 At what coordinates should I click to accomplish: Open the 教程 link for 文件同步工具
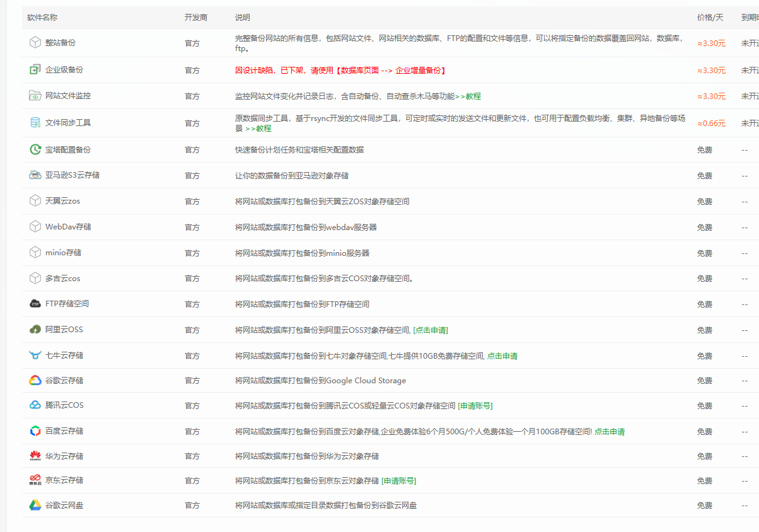click(258, 128)
